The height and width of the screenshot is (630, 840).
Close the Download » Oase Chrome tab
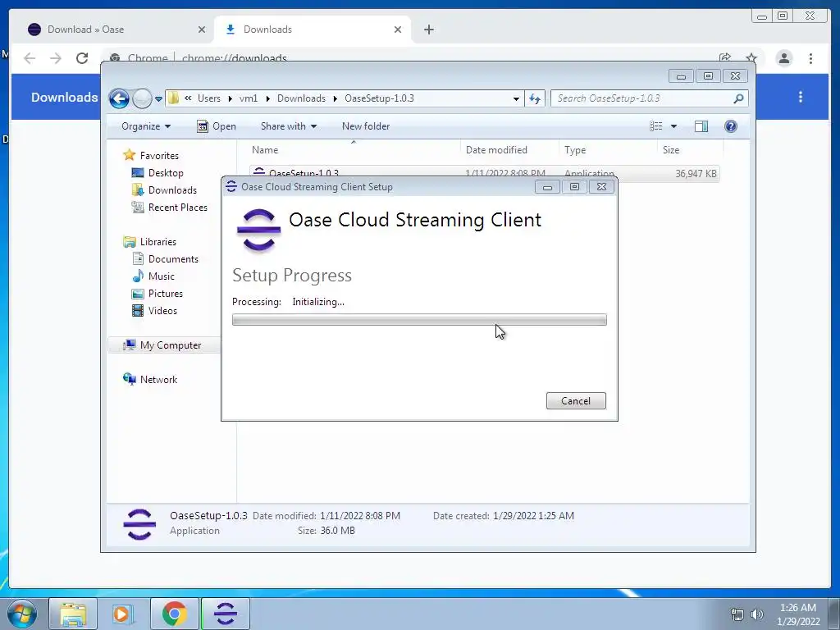click(x=202, y=30)
